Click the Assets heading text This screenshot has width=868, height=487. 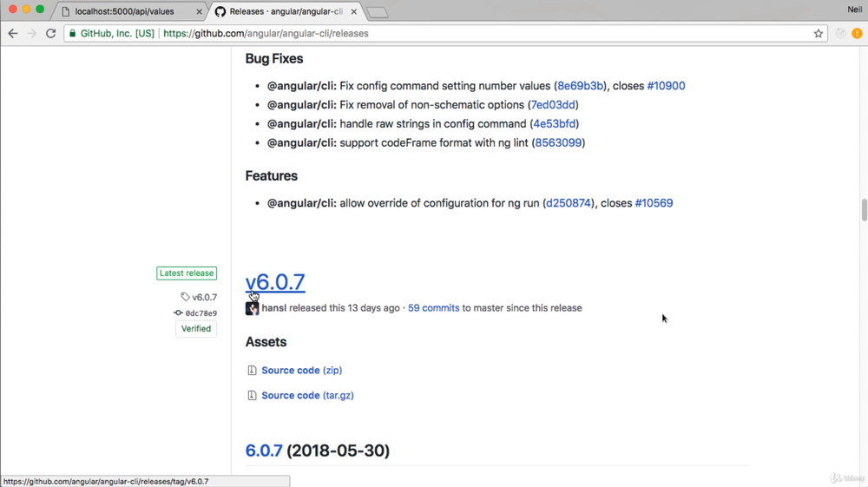click(266, 342)
